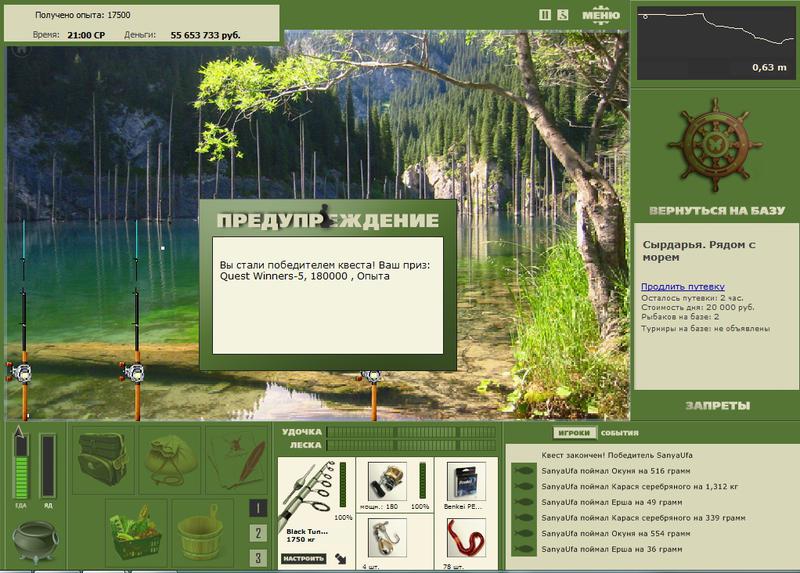Click fish icon beside Карася серебряного 1,312 кг
Image resolution: width=800 pixels, height=573 pixels.
(x=524, y=487)
